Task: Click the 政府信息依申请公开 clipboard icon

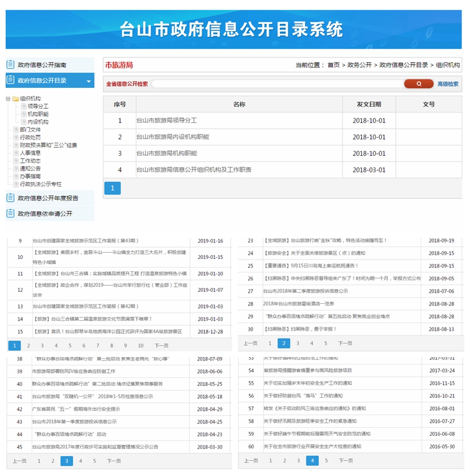Action: click(x=10, y=214)
